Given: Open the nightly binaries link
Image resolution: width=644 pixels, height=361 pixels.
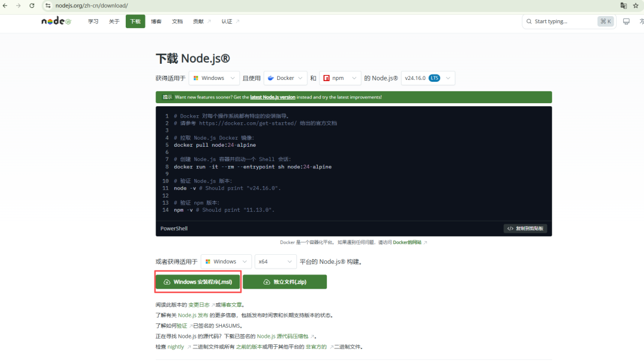Looking at the screenshot, I should point(176,347).
